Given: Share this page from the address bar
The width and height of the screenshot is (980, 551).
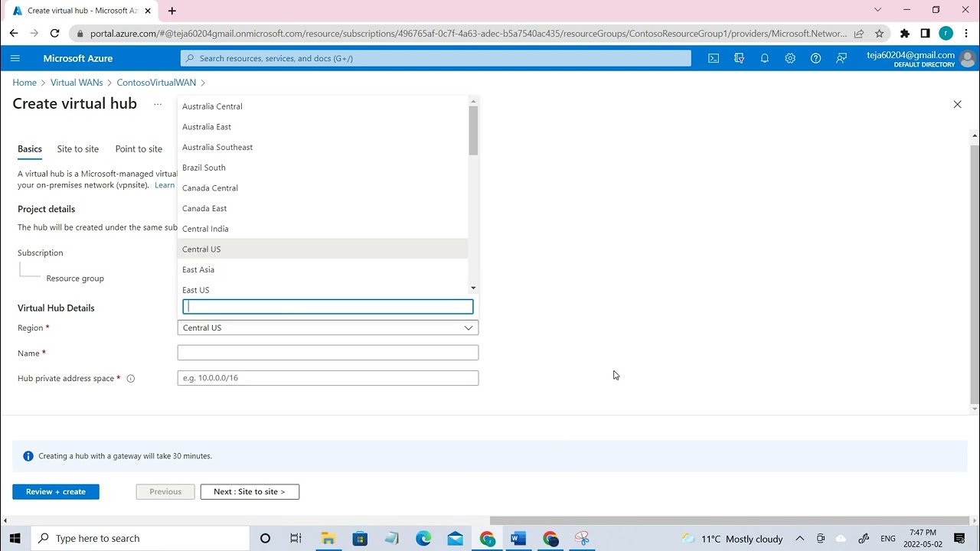Looking at the screenshot, I should [859, 33].
